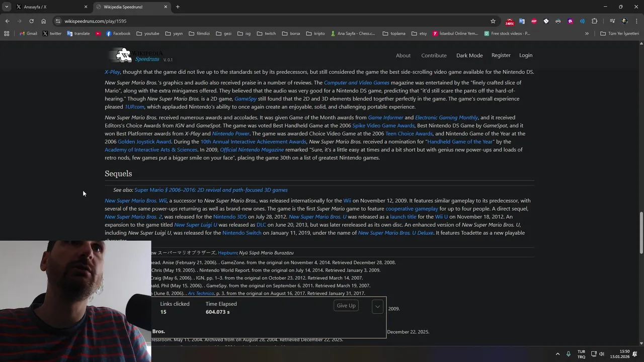The height and width of the screenshot is (362, 644).
Task: Open the Chrome profile avatar
Action: 624,21
